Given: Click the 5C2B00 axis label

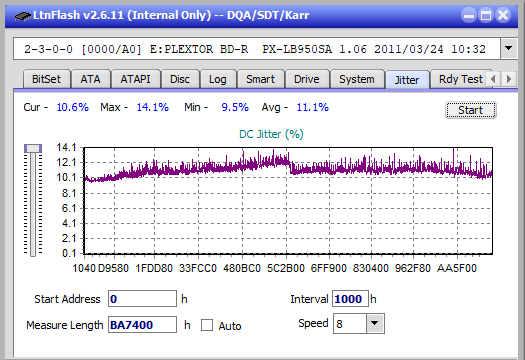Looking at the screenshot, I should [x=286, y=268].
